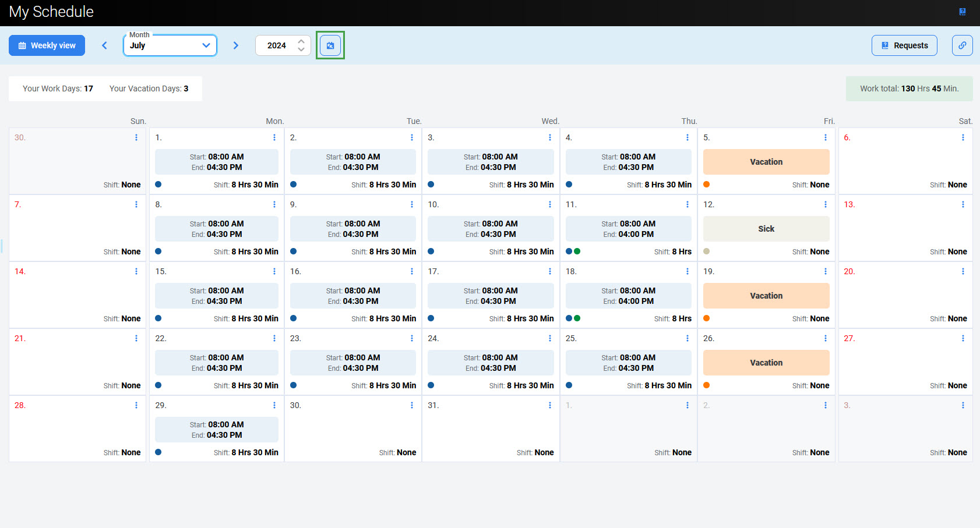Click the 2024 year input field
Viewport: 980px width, 528px height.
click(276, 45)
